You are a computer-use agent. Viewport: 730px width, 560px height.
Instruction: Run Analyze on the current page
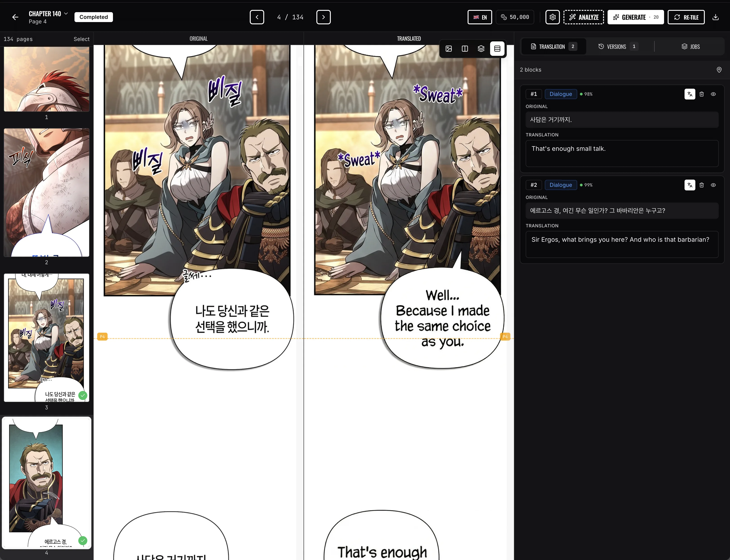click(x=584, y=17)
